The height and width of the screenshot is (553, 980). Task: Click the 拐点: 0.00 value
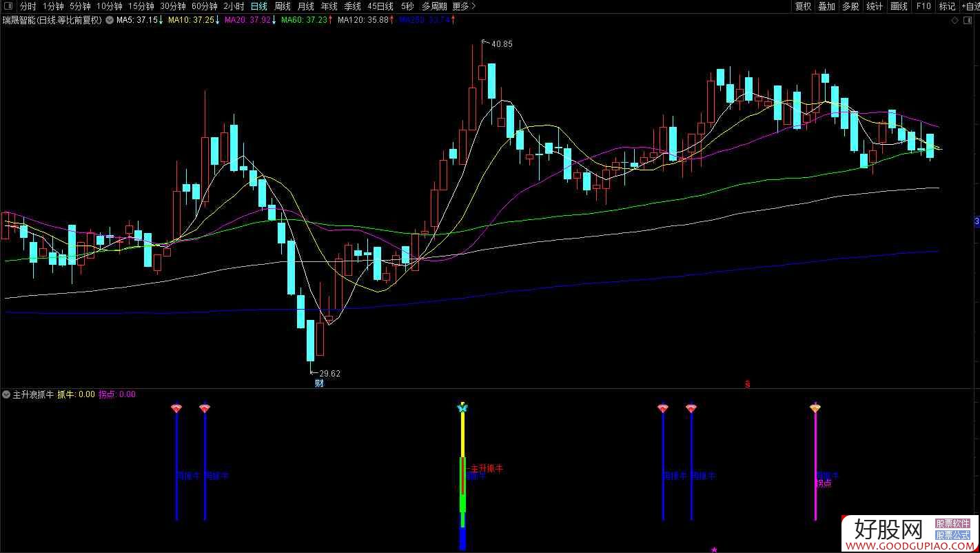click(117, 394)
